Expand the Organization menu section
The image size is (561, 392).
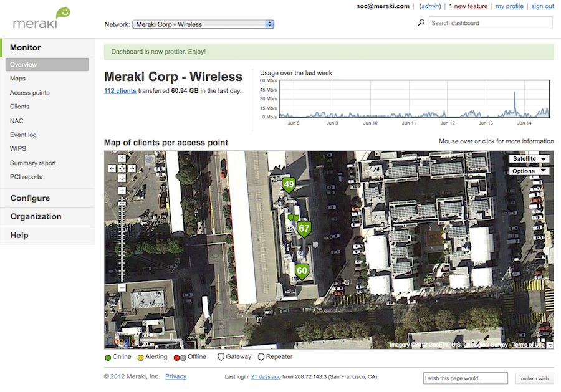tap(36, 216)
